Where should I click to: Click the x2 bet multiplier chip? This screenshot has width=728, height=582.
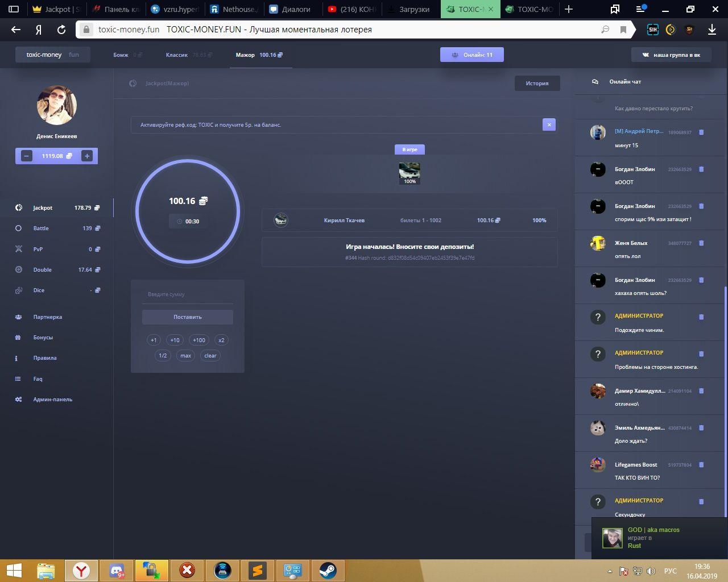click(221, 340)
